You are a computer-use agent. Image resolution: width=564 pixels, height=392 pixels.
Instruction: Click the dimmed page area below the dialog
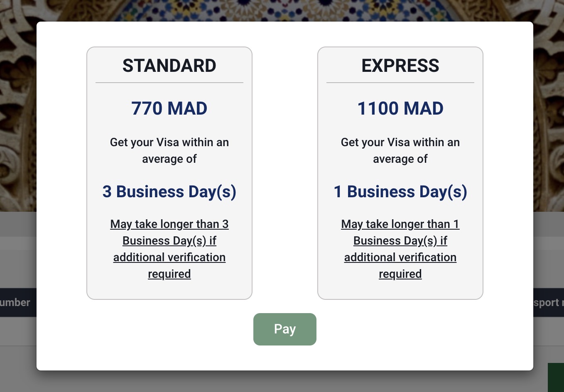point(282,381)
